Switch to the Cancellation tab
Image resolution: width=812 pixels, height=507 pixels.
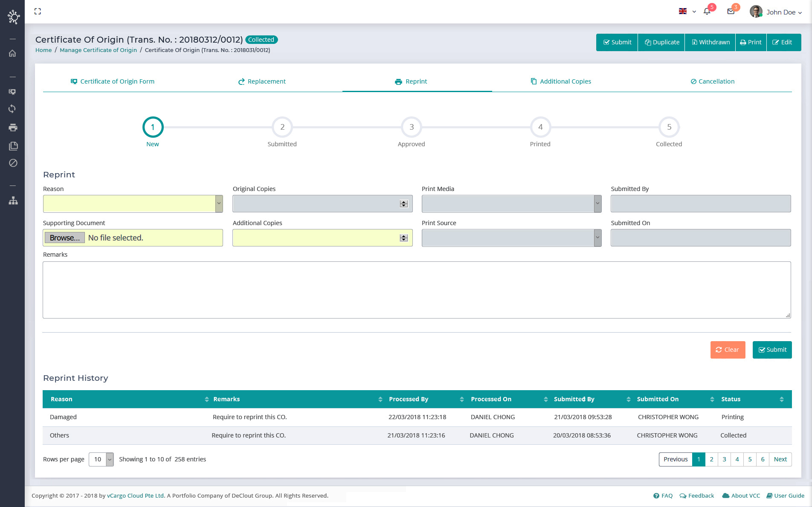712,81
